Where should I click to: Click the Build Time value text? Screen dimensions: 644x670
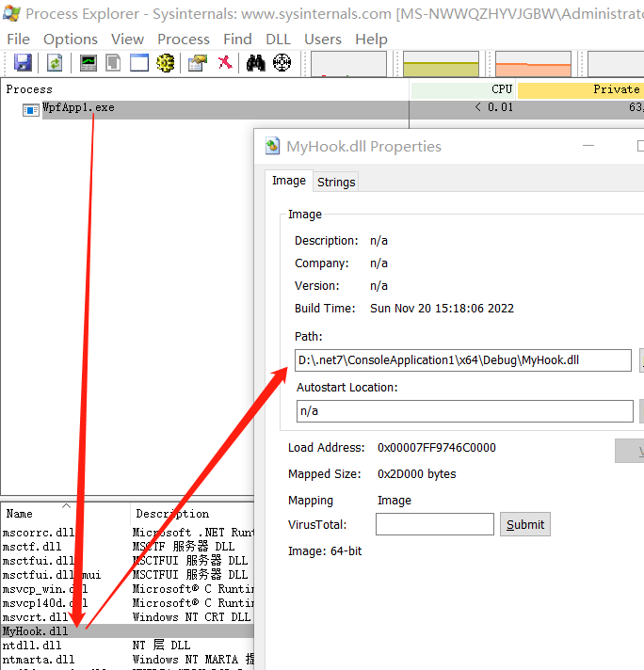[x=442, y=308]
